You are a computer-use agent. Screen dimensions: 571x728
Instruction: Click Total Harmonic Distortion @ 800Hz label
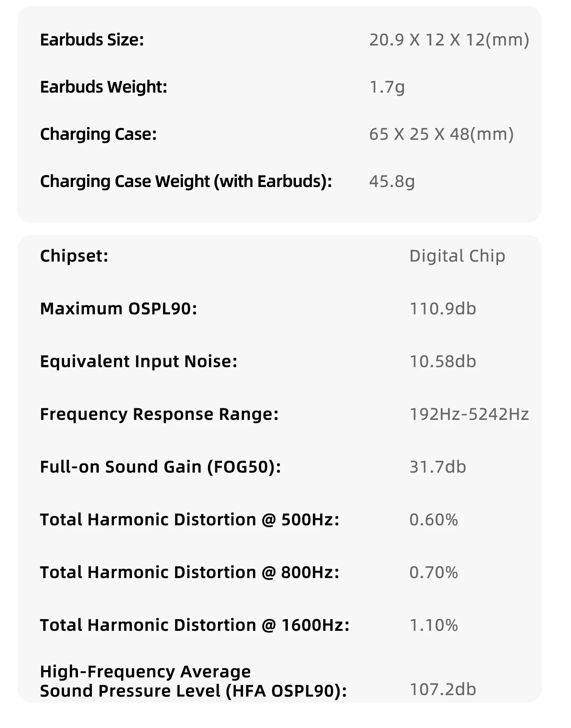[189, 573]
